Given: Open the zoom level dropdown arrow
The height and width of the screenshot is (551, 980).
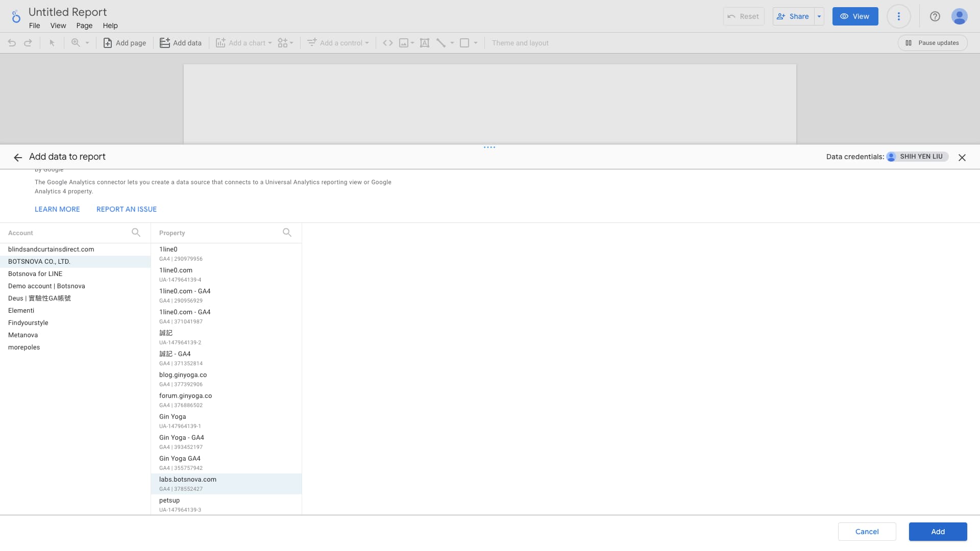Looking at the screenshot, I should click(87, 43).
